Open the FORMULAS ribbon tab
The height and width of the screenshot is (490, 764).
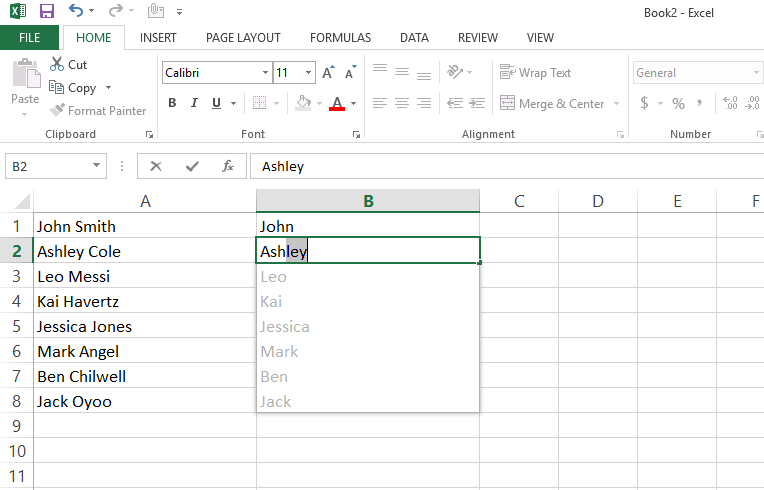point(340,38)
